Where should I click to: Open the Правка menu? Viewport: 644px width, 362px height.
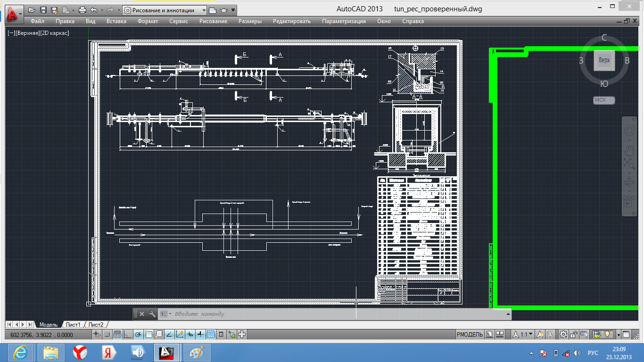pyautogui.click(x=65, y=21)
